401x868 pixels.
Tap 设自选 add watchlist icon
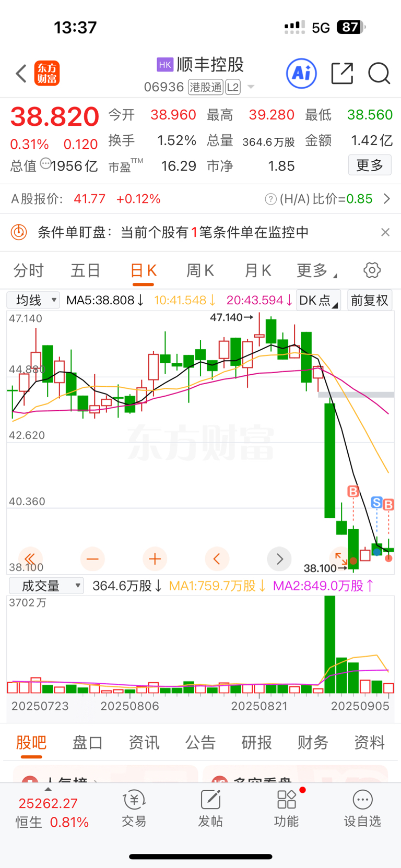click(x=362, y=808)
